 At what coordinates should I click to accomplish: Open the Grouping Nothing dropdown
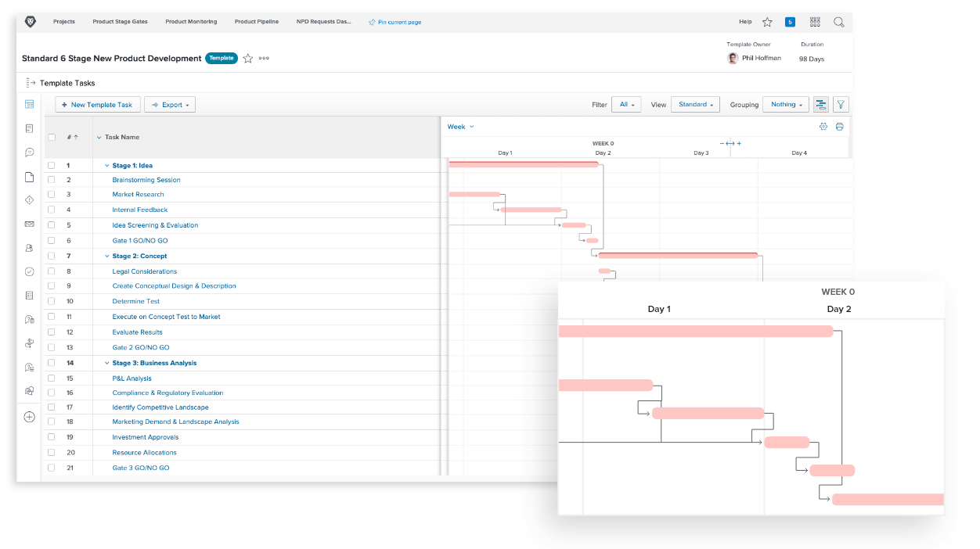787,104
